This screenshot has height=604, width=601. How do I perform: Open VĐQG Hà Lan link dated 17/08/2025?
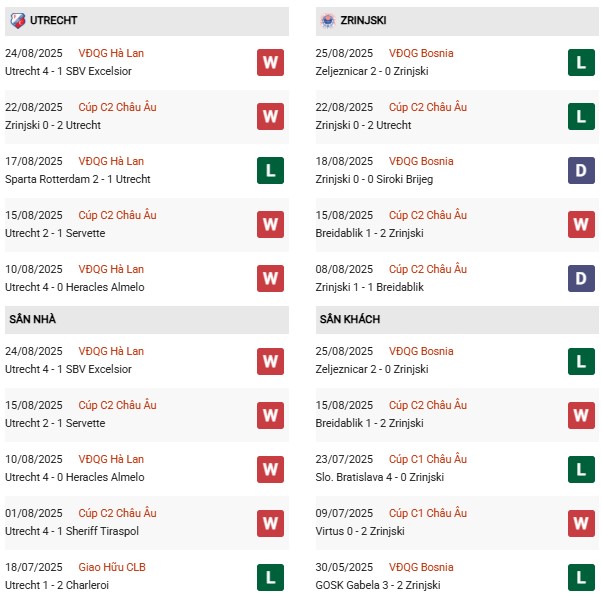pyautogui.click(x=111, y=161)
